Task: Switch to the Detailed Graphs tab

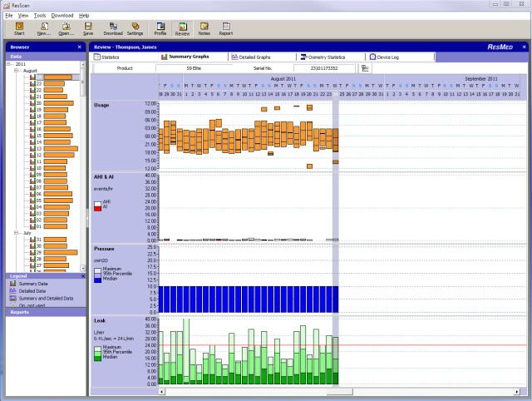Action: [x=263, y=57]
